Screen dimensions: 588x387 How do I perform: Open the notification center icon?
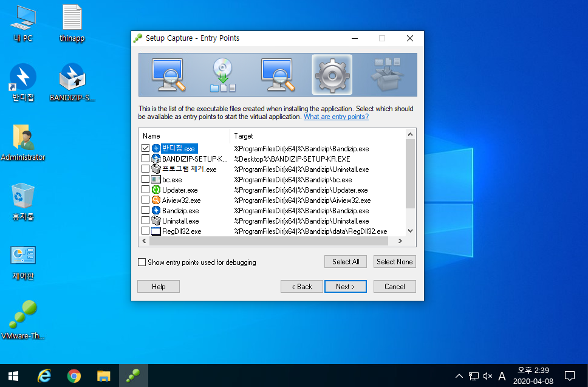pos(570,375)
